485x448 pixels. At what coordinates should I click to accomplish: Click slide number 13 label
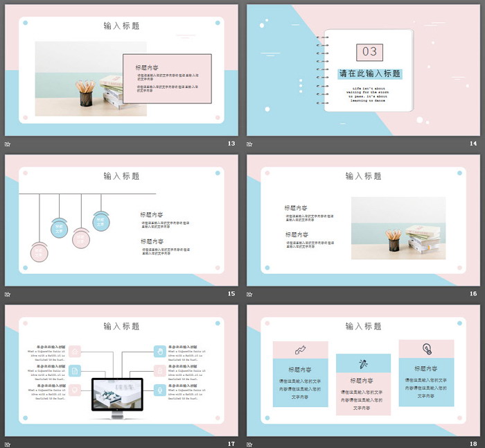coord(231,144)
